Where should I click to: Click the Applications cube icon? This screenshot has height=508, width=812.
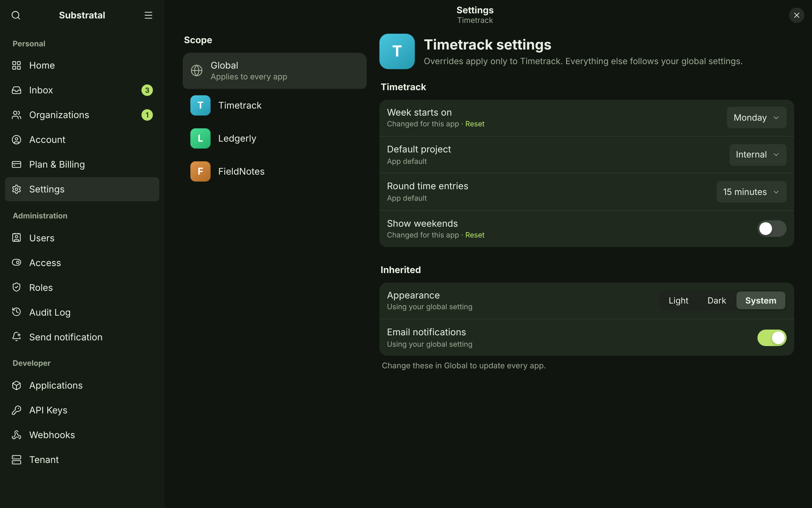click(x=16, y=385)
